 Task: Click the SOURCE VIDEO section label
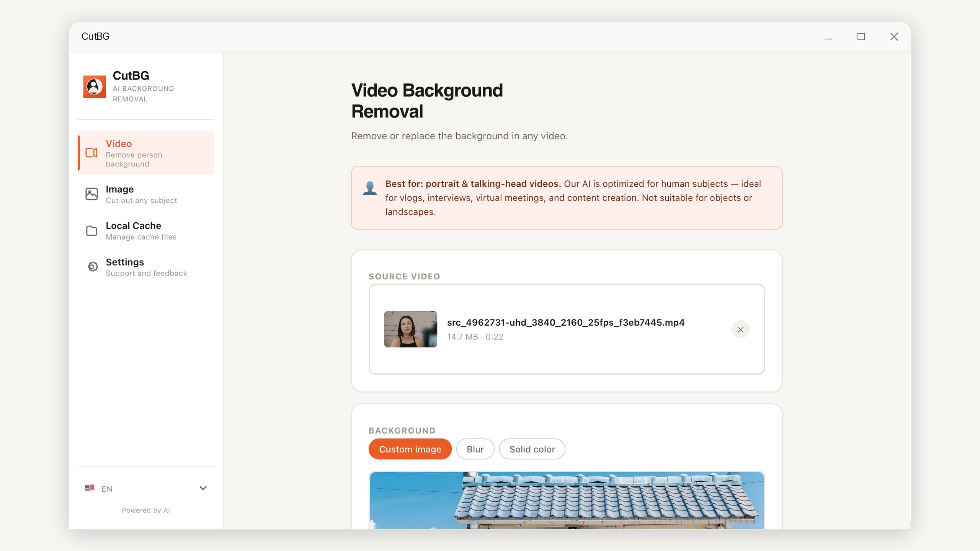pyautogui.click(x=404, y=277)
